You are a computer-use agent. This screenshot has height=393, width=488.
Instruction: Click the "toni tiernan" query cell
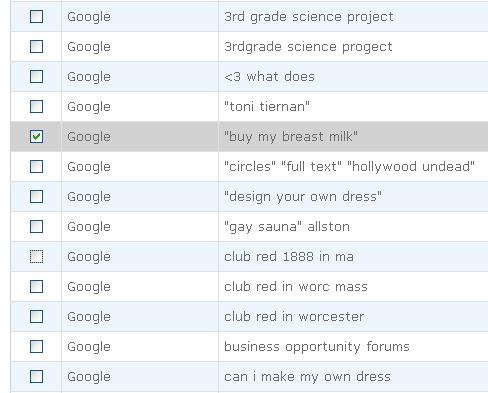[x=353, y=107]
